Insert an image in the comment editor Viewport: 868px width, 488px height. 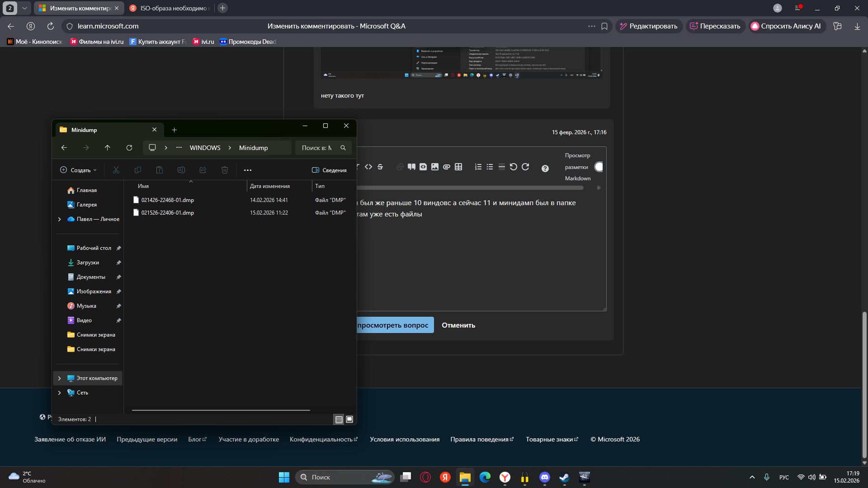[x=435, y=167]
